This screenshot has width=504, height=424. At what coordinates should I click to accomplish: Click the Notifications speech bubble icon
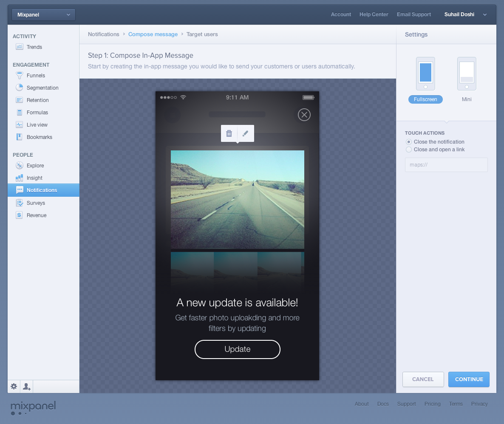pos(20,190)
